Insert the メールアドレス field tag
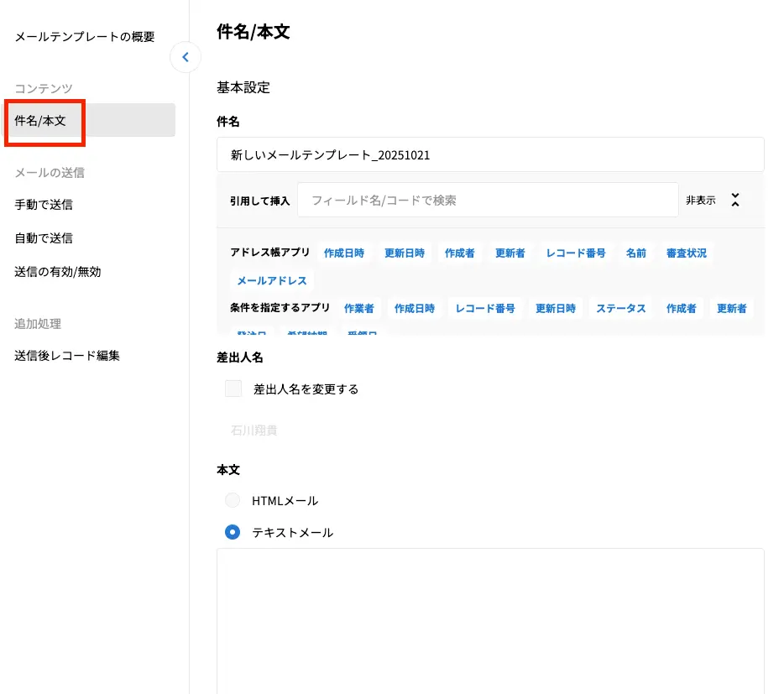The height and width of the screenshot is (694, 784). coord(272,280)
